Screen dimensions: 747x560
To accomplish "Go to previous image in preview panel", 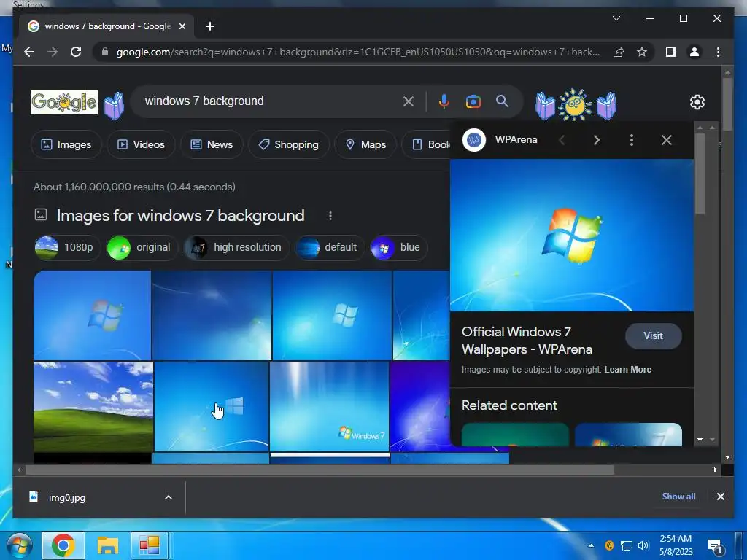I will point(562,140).
